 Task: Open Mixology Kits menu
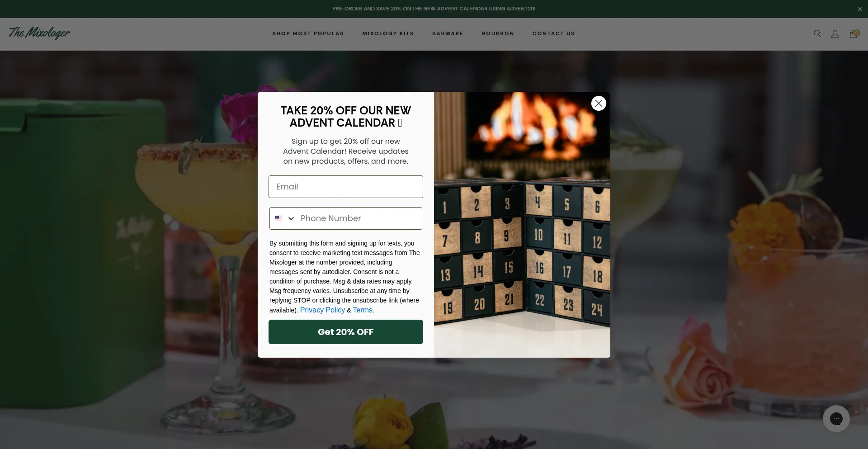[x=388, y=33]
